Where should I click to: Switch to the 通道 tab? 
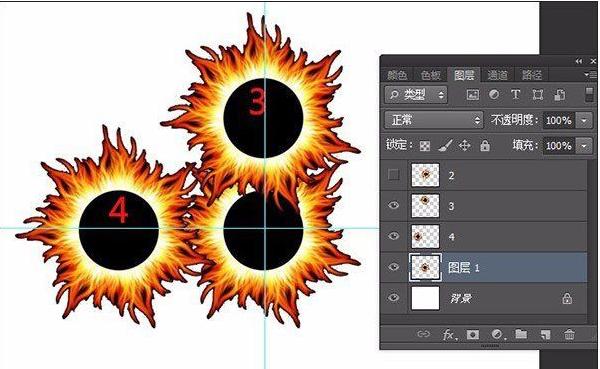498,75
